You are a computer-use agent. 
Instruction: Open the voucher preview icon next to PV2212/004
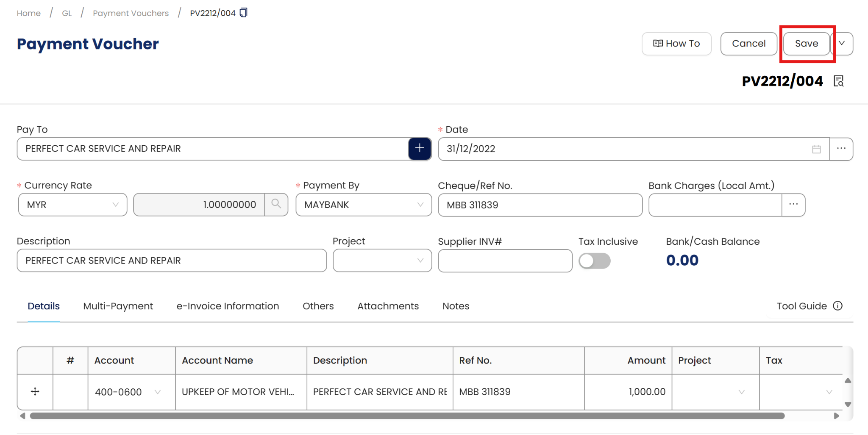coord(838,81)
